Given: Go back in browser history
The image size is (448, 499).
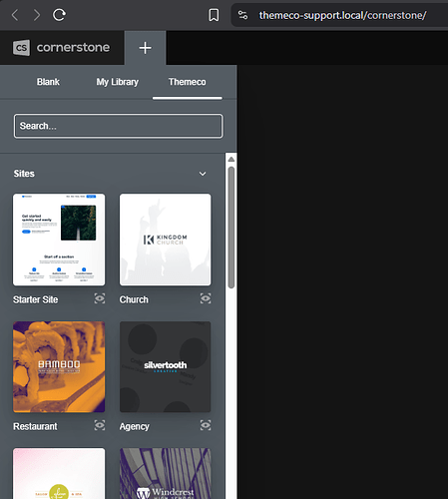Looking at the screenshot, I should 15,15.
